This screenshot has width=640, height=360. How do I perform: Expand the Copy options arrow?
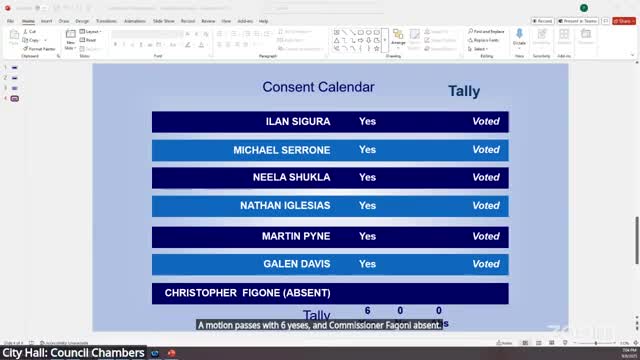45,40
